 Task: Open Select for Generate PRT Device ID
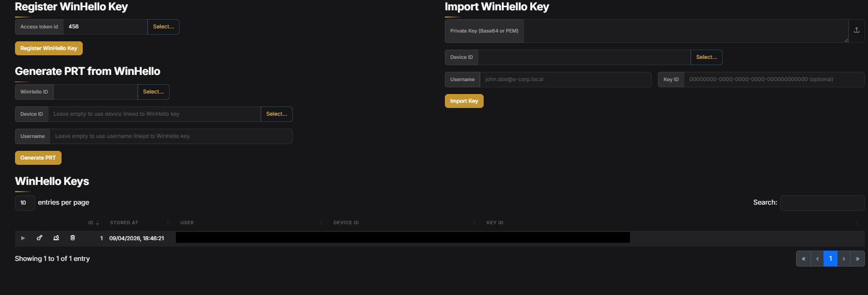tap(277, 114)
